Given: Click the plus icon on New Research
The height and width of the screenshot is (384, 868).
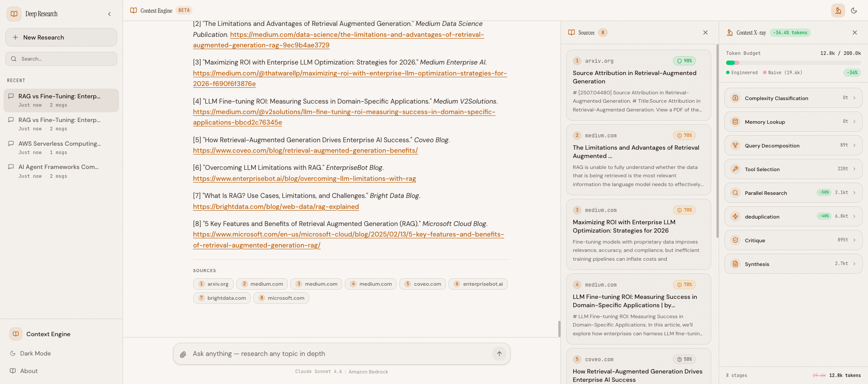Looking at the screenshot, I should coord(15,37).
